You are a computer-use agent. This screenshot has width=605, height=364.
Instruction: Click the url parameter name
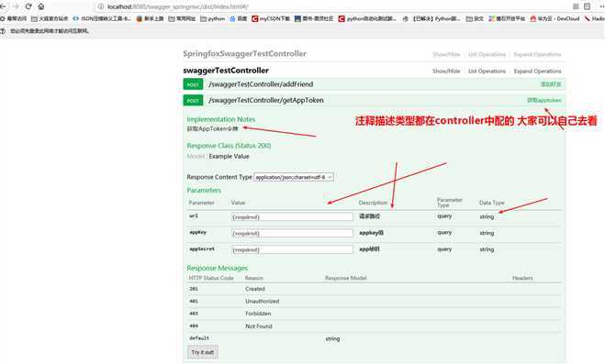click(x=194, y=216)
